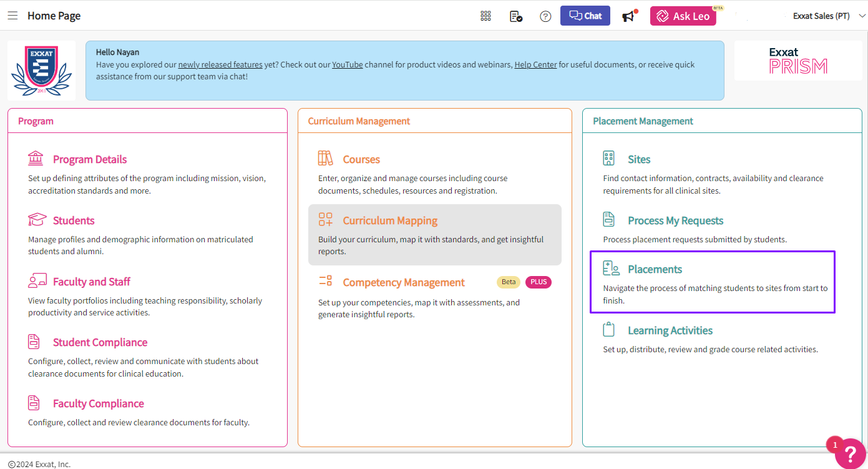Image resolution: width=868 pixels, height=469 pixels.
Task: Open the YouTube channel link
Action: [347, 65]
